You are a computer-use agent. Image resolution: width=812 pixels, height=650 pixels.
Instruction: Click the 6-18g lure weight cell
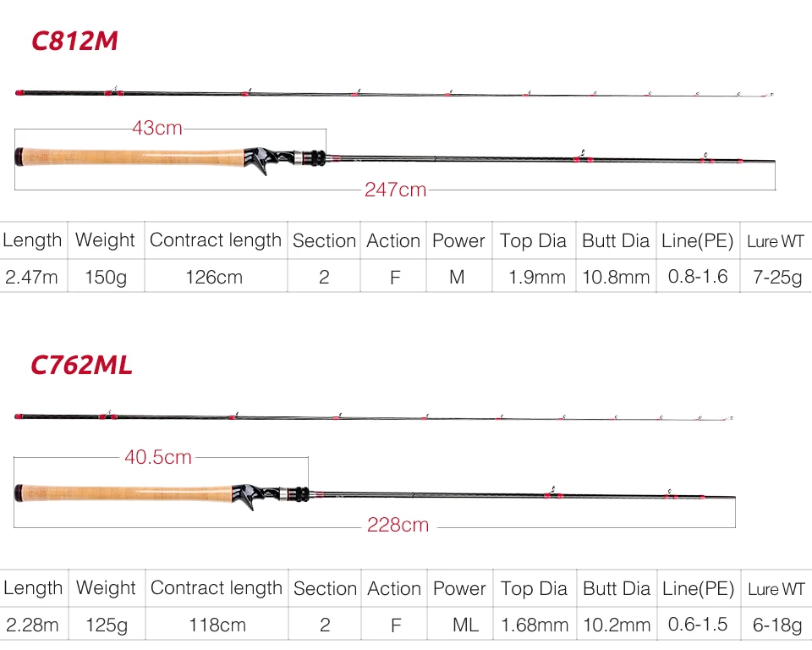pos(777,624)
